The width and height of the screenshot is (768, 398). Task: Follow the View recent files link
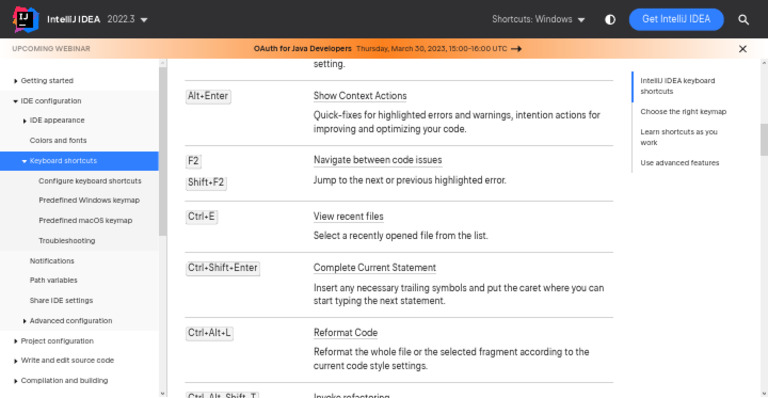coord(348,216)
